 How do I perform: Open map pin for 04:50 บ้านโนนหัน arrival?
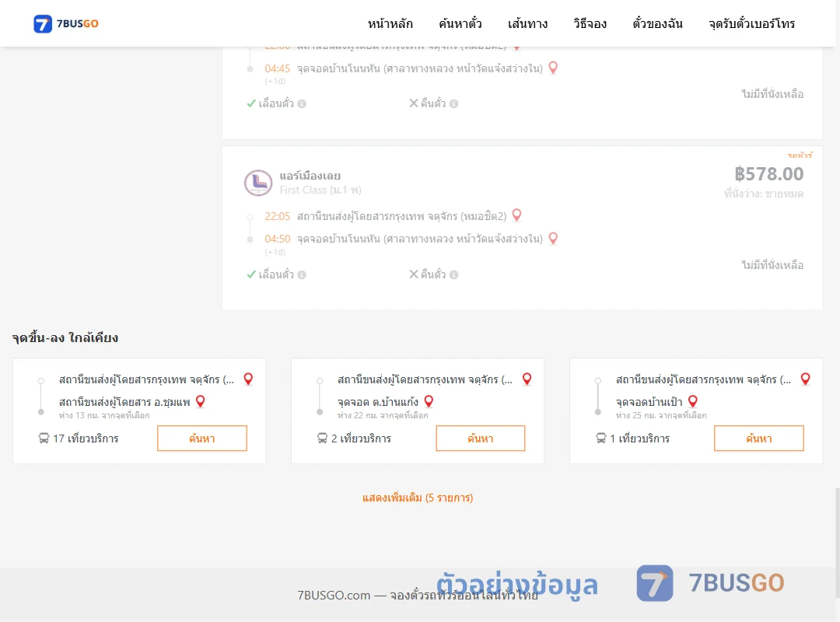pyautogui.click(x=553, y=239)
